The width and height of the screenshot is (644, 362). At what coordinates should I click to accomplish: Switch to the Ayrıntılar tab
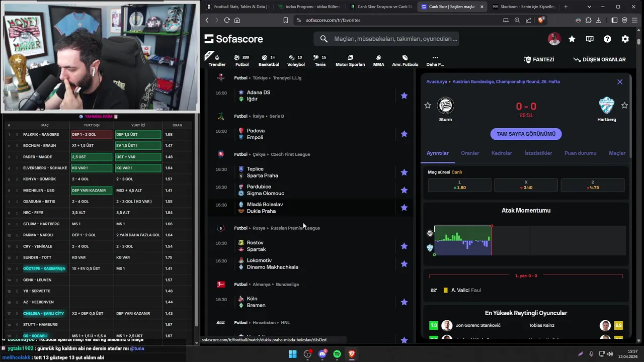[x=438, y=153]
